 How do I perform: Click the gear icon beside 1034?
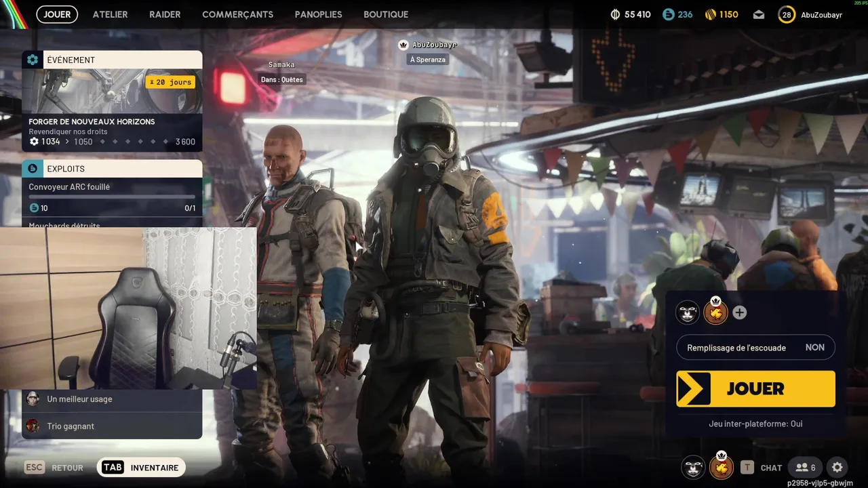34,142
